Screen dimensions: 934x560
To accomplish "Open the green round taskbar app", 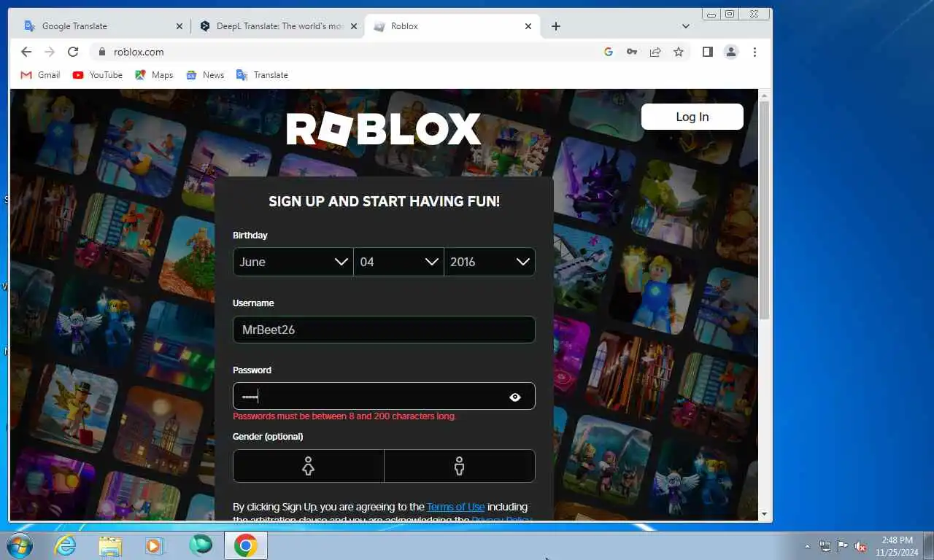I will [x=200, y=545].
